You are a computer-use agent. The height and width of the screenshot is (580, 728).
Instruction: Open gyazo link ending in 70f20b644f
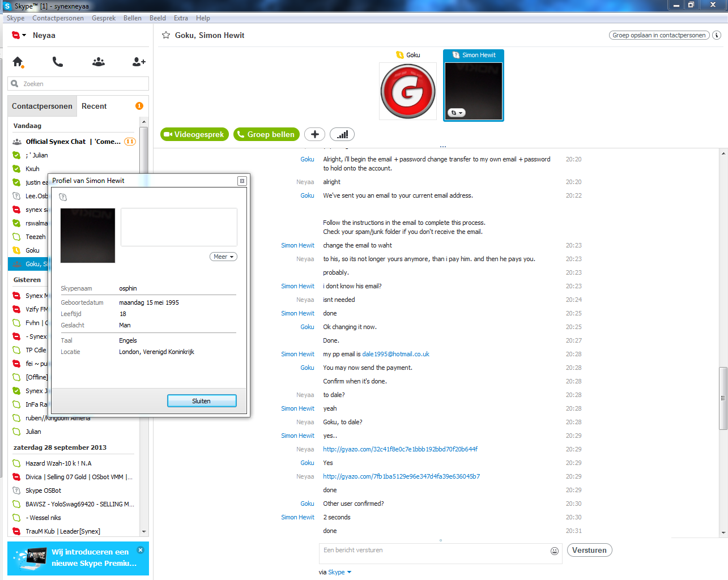point(400,449)
